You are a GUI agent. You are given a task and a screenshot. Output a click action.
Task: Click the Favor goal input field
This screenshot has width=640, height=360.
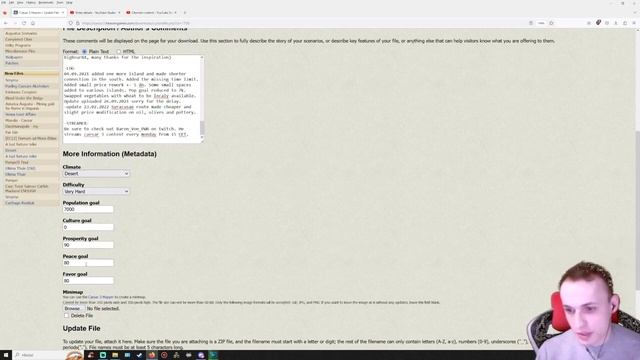[88, 281]
